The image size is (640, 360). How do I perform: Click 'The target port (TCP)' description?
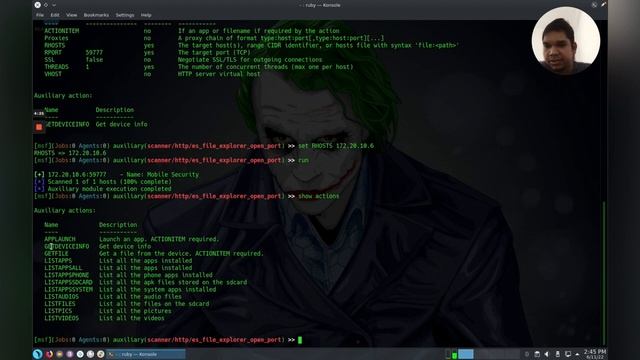point(214,53)
